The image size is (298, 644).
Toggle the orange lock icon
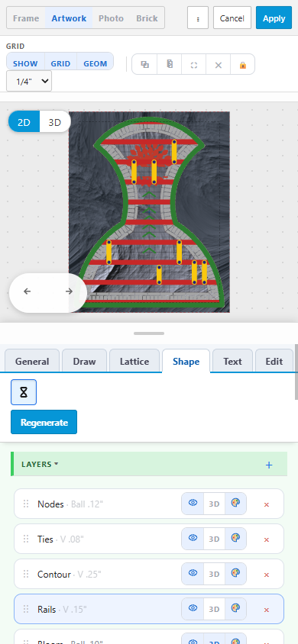(x=242, y=65)
